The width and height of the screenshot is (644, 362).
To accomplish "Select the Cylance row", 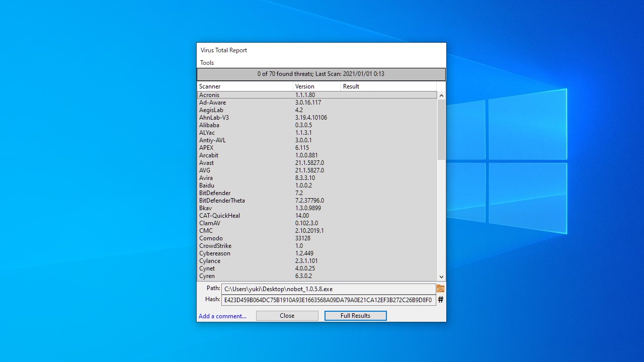I will tap(317, 261).
